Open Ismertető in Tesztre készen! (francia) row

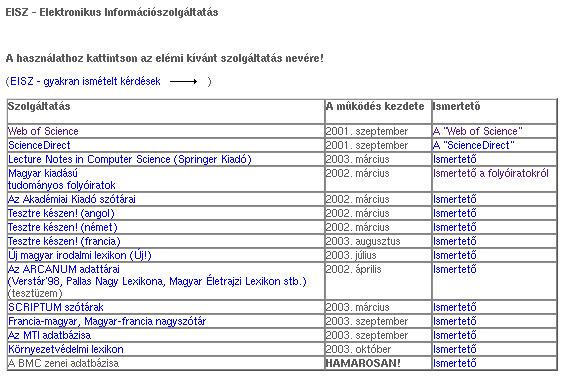455,241
